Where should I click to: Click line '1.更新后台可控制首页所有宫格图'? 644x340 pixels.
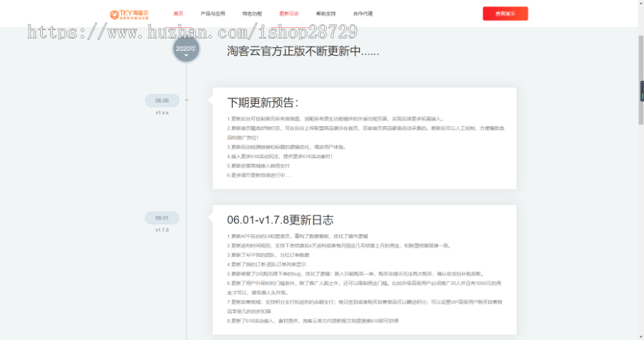coord(336,119)
